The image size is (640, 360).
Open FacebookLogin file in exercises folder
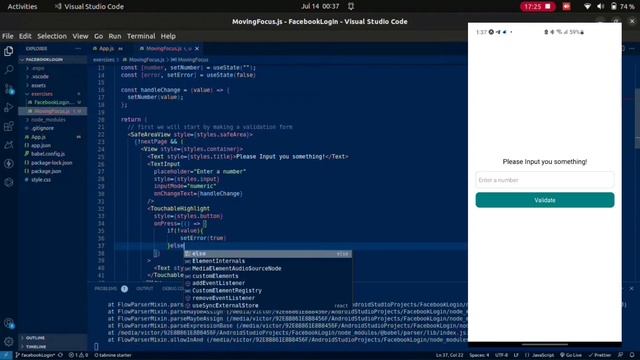(x=52, y=102)
